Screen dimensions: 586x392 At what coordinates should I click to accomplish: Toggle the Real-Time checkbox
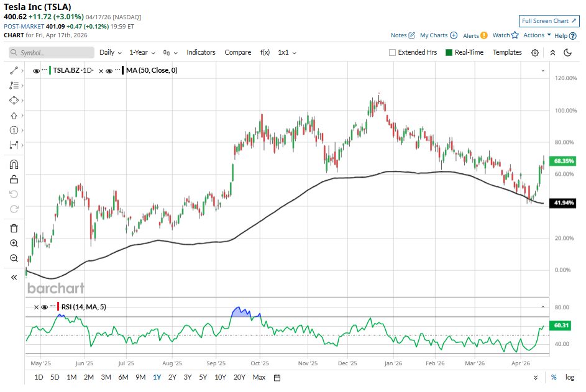point(449,53)
